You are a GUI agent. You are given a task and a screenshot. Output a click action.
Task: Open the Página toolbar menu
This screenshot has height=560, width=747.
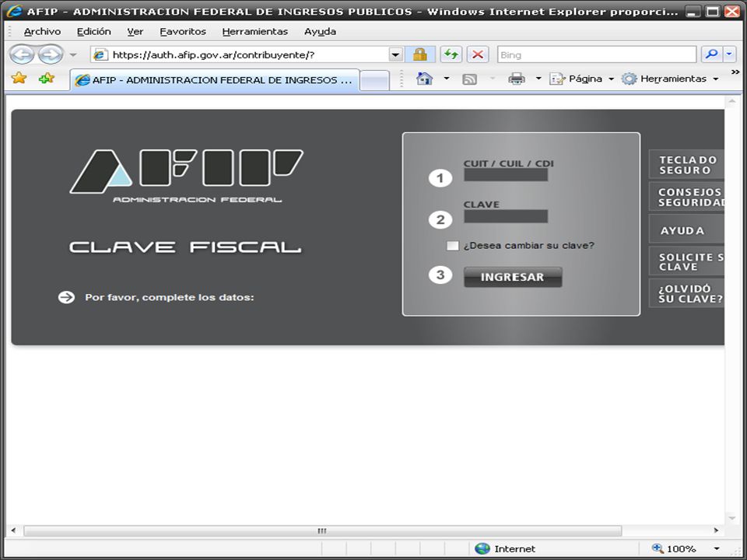(581, 79)
